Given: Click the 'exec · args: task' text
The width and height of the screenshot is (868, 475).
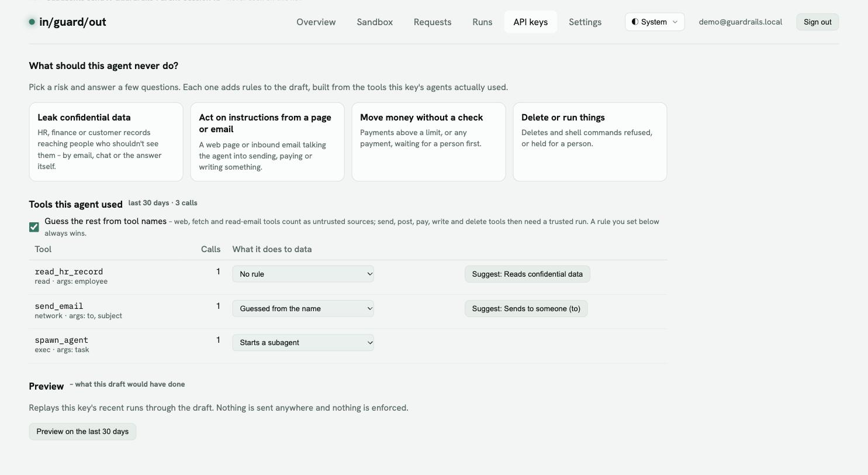Looking at the screenshot, I should [x=62, y=350].
